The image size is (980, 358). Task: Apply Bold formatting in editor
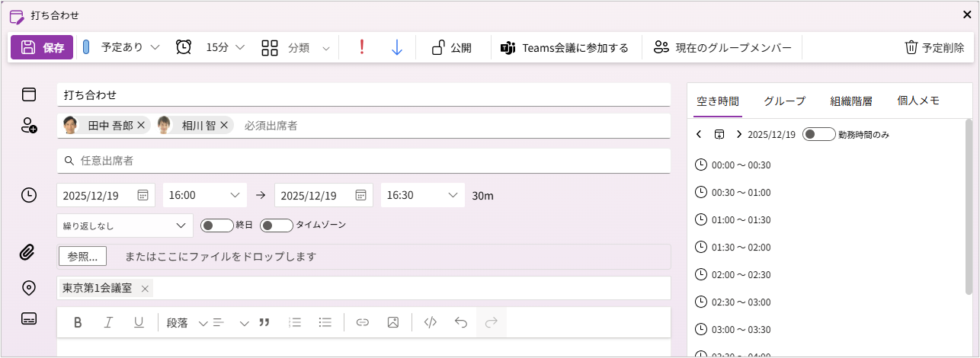point(78,322)
